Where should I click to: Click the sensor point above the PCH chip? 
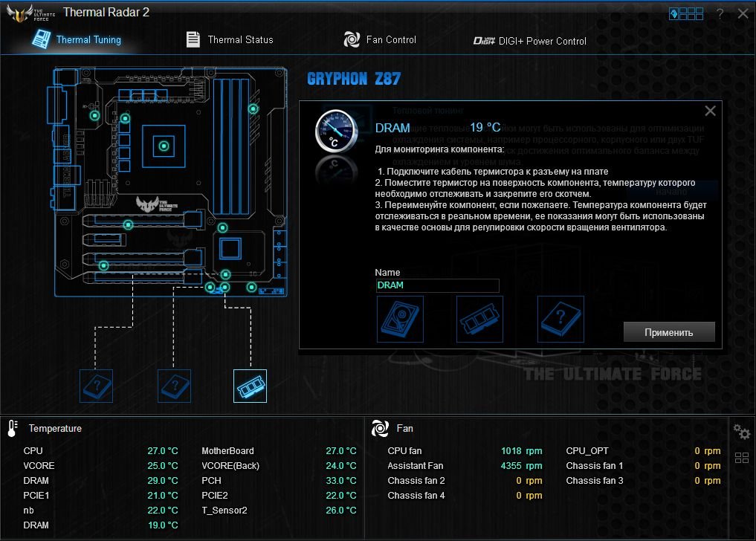tap(222, 227)
